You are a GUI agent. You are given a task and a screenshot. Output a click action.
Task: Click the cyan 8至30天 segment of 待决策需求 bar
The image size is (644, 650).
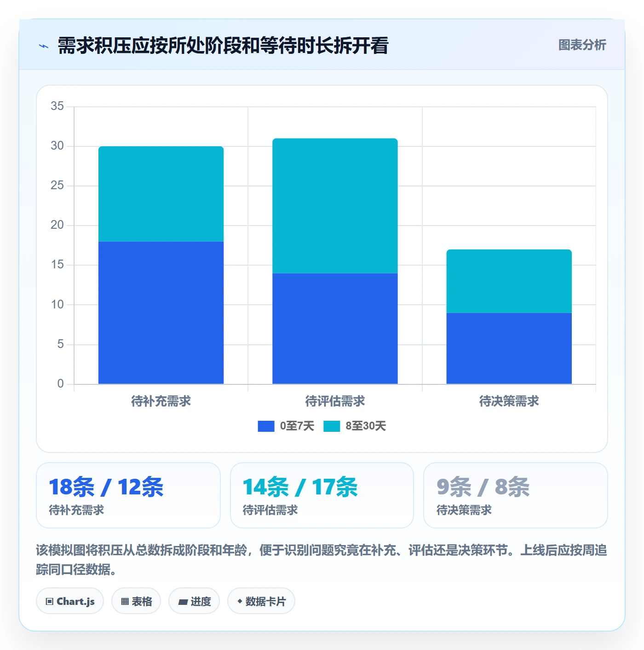(x=509, y=281)
